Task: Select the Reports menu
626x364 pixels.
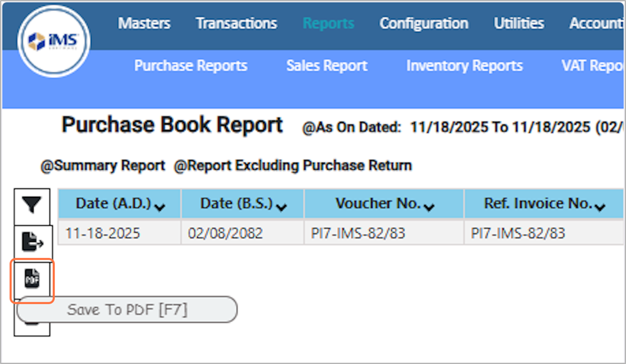Action: (x=328, y=24)
